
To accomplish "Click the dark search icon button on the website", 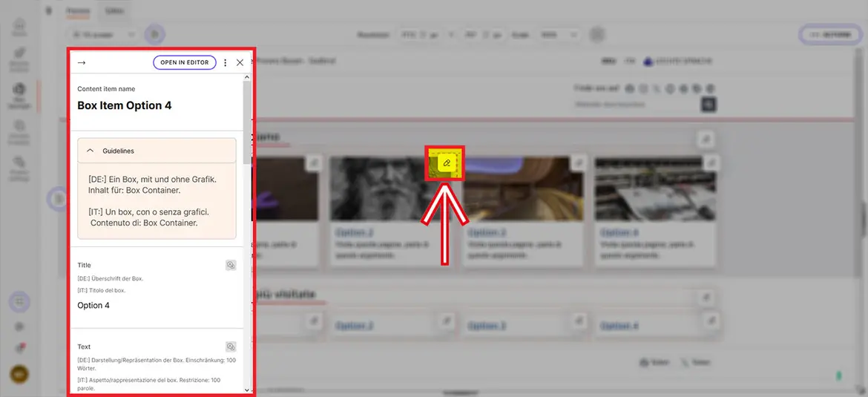I will tap(708, 105).
